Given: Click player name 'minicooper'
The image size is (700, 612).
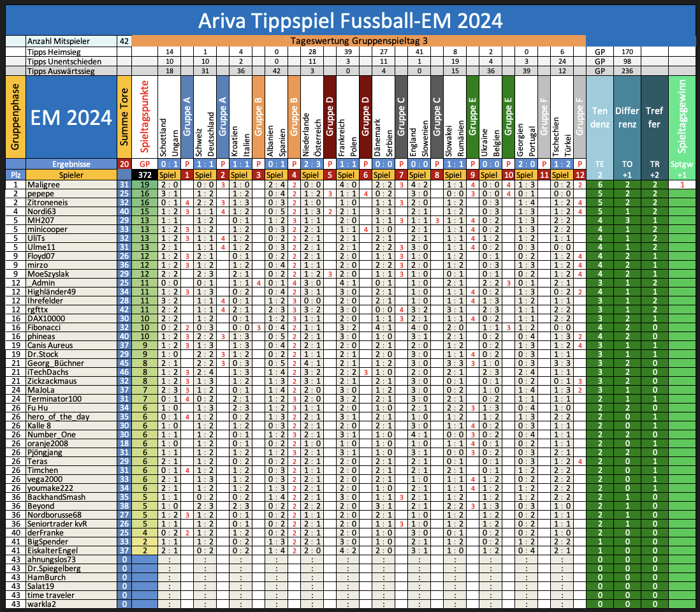Looking at the screenshot, I should click(x=47, y=229).
